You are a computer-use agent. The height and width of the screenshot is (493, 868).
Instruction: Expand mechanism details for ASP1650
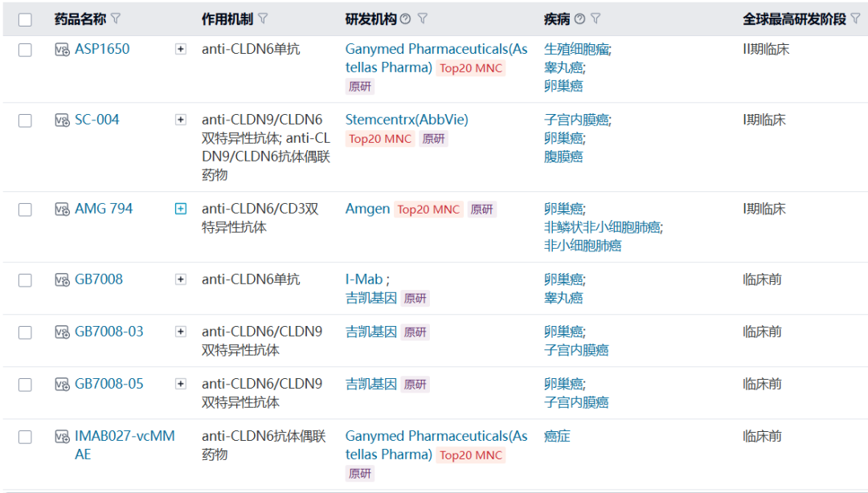[x=180, y=48]
